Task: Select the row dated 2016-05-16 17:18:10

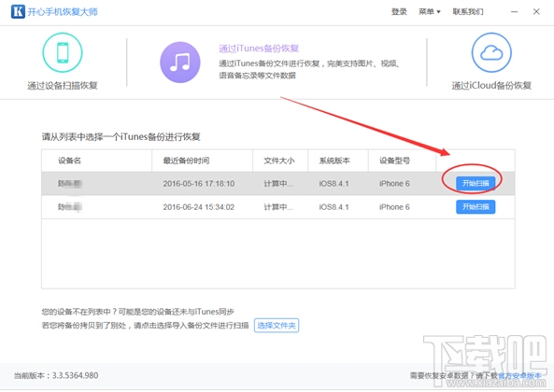Action: 278,184
